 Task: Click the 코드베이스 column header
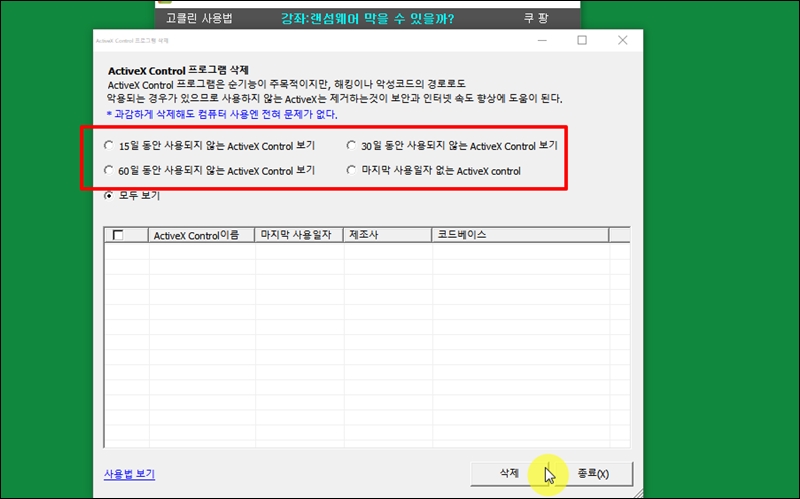click(520, 235)
